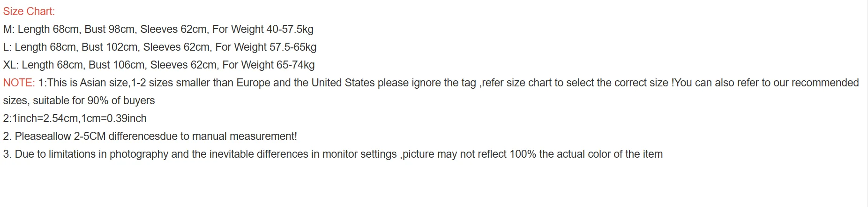The image size is (868, 207).
Task: Click the "For Weight 57.5-65kg" text
Action: [266, 47]
